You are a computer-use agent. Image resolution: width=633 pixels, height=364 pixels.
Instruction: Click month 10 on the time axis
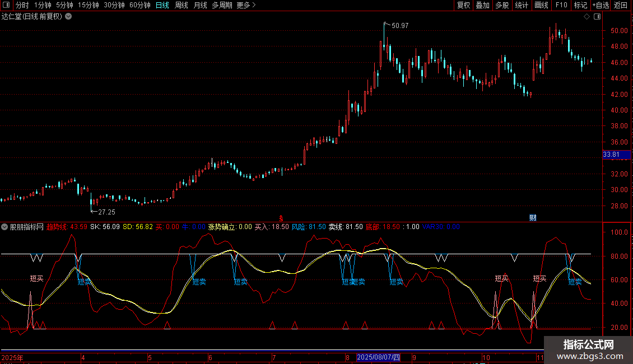pyautogui.click(x=486, y=357)
